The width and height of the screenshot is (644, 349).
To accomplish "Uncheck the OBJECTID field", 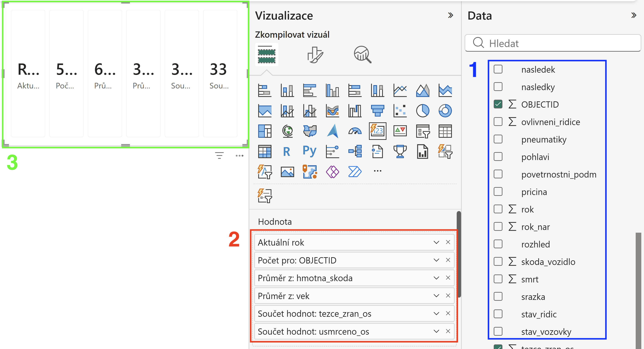I will (x=498, y=104).
